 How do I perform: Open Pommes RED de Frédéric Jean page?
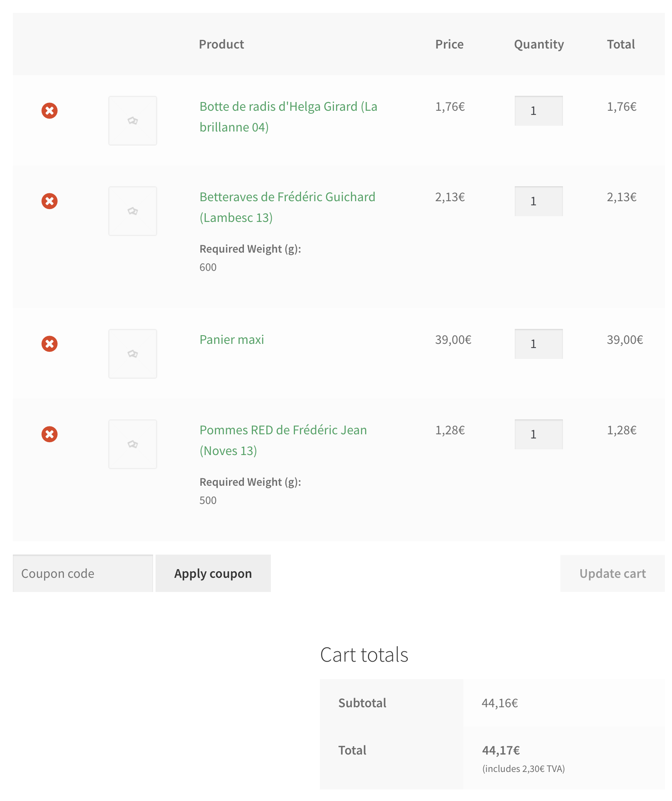point(283,440)
